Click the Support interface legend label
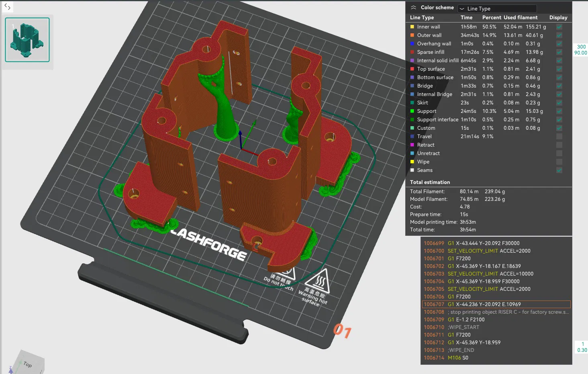The height and width of the screenshot is (374, 588). pos(438,120)
